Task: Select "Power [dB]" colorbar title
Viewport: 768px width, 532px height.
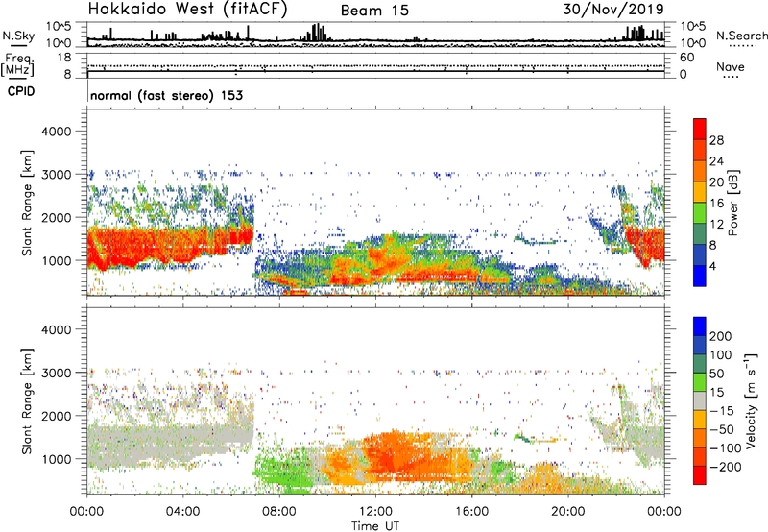Action: tap(732, 203)
